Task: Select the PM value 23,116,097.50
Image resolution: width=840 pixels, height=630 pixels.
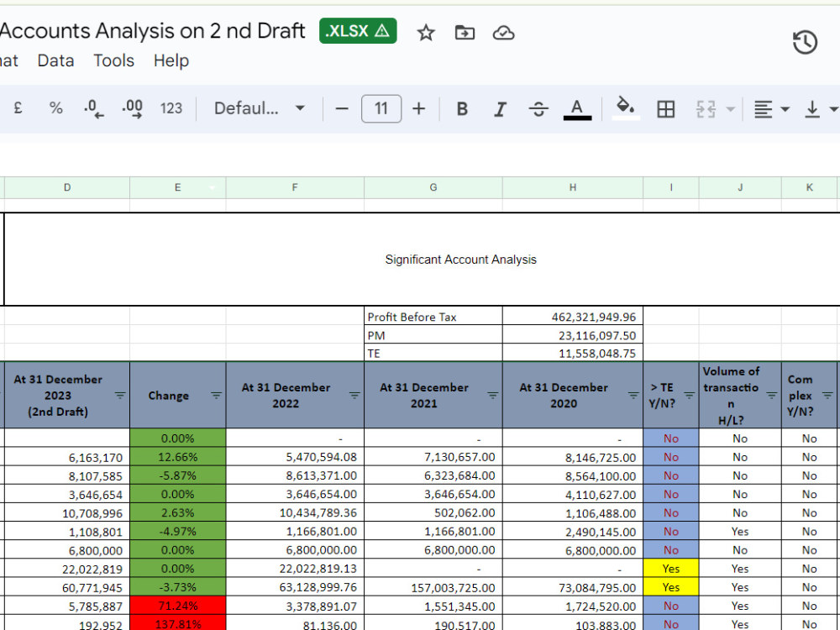Action: point(573,335)
